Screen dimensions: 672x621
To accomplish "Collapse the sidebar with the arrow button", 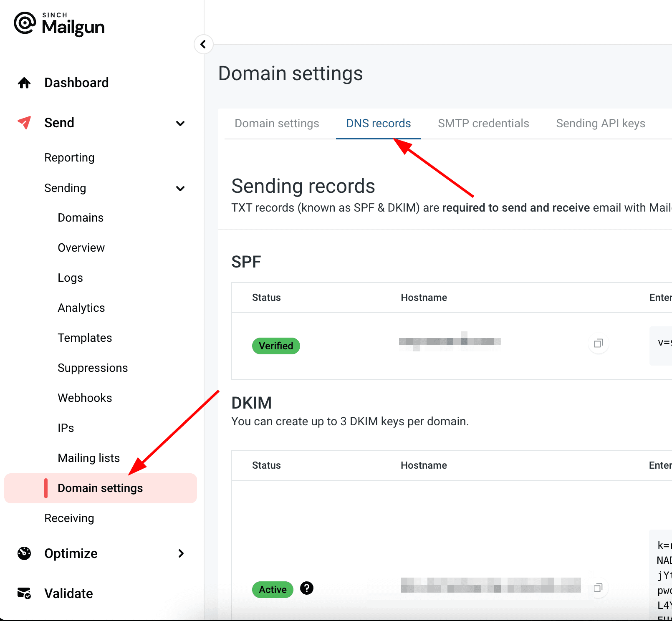I will 203,44.
